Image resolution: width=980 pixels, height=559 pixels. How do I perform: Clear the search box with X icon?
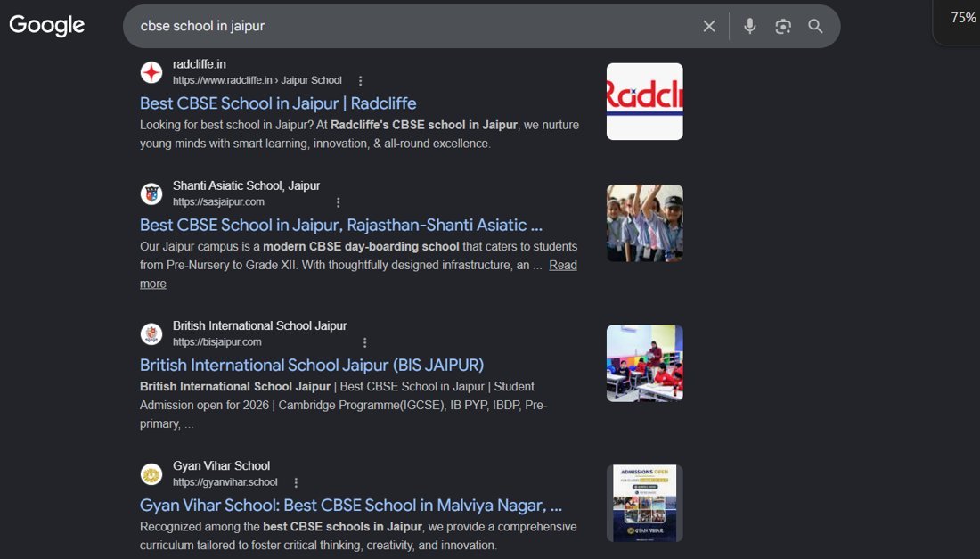tap(709, 26)
